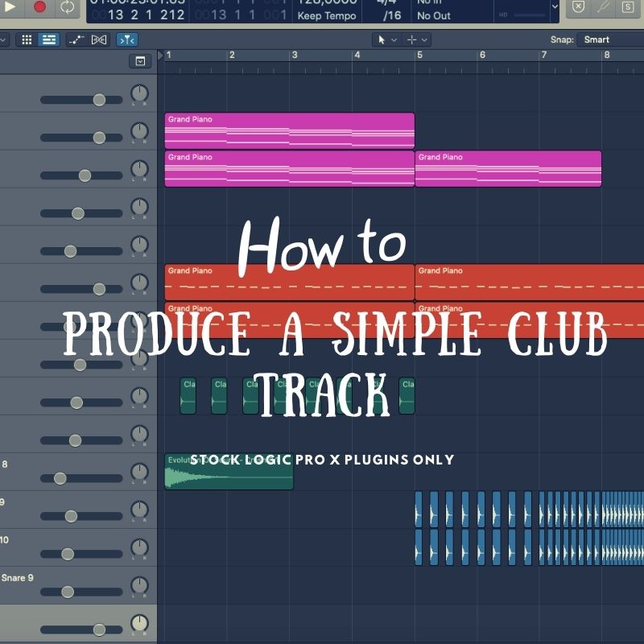Click volume slider on the topmost empty track
Viewport: 644px width, 644px height.
click(81, 100)
